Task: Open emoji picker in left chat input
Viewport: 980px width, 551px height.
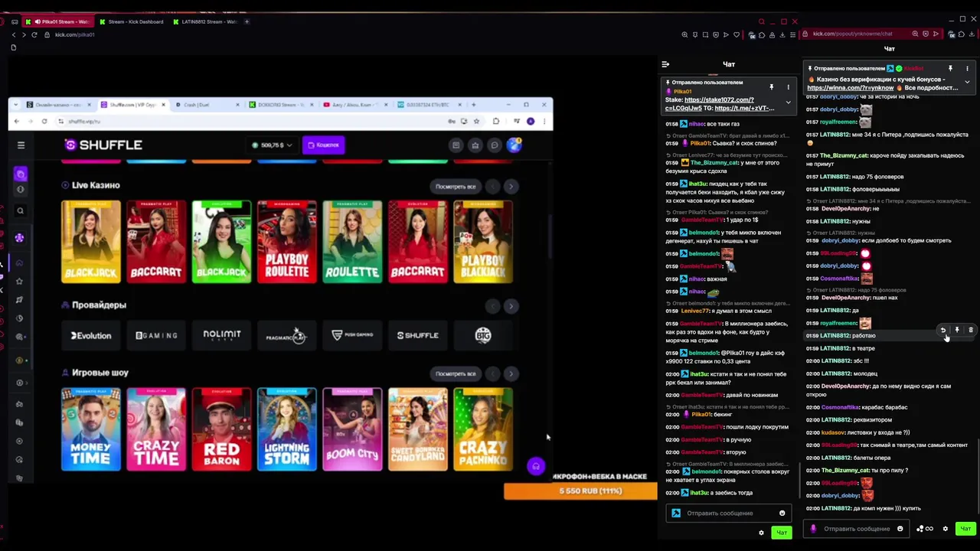Action: click(x=782, y=513)
